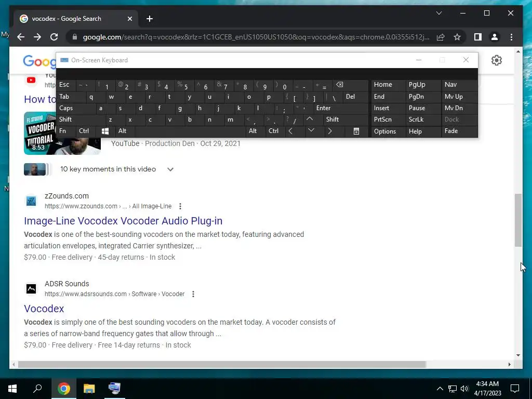Open Chrome side panel
Image resolution: width=532 pixels, height=399 pixels.
[478, 37]
